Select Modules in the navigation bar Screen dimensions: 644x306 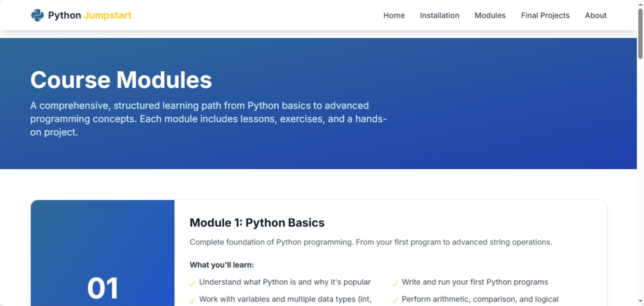click(x=490, y=15)
